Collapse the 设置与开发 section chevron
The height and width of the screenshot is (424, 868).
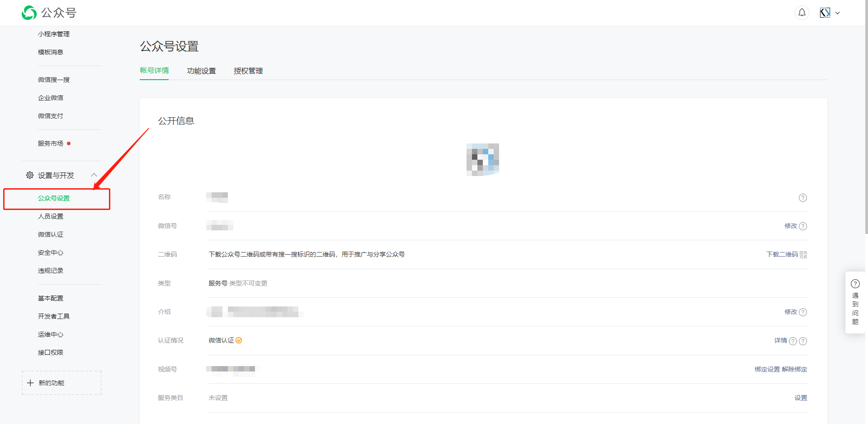[94, 175]
